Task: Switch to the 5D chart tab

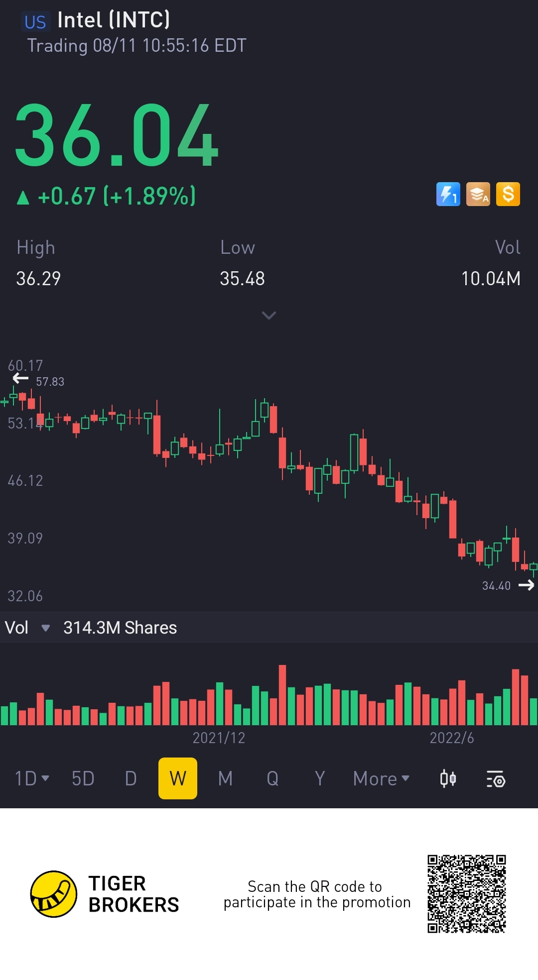Action: [x=83, y=779]
